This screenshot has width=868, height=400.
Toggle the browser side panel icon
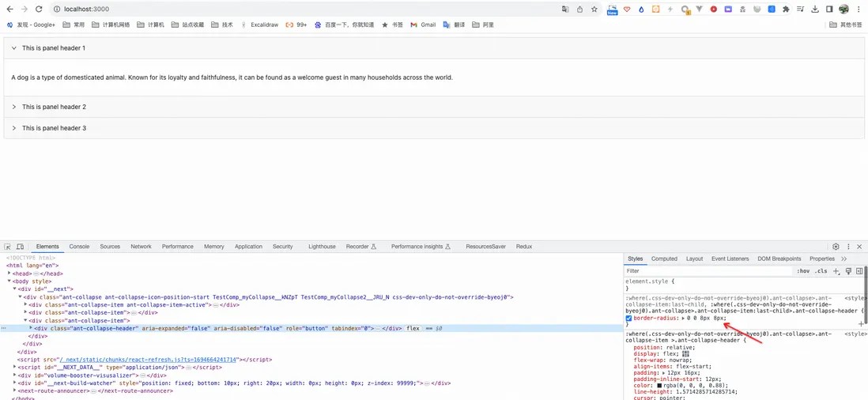pyautogui.click(x=829, y=9)
